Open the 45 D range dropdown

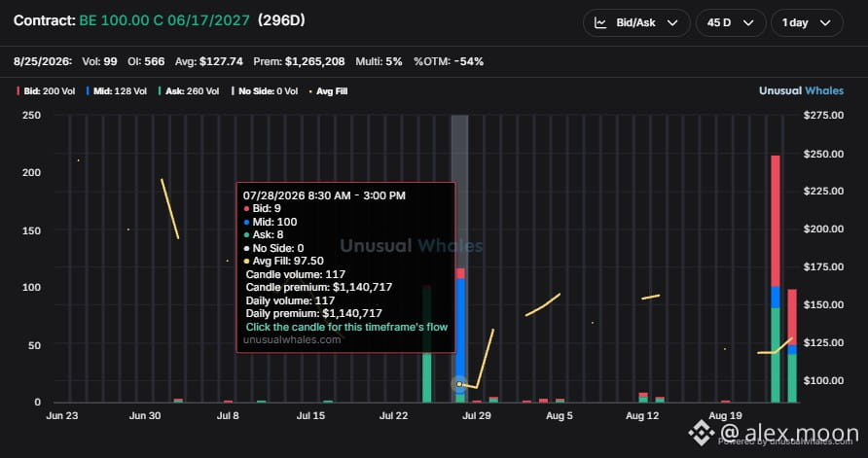pos(730,22)
